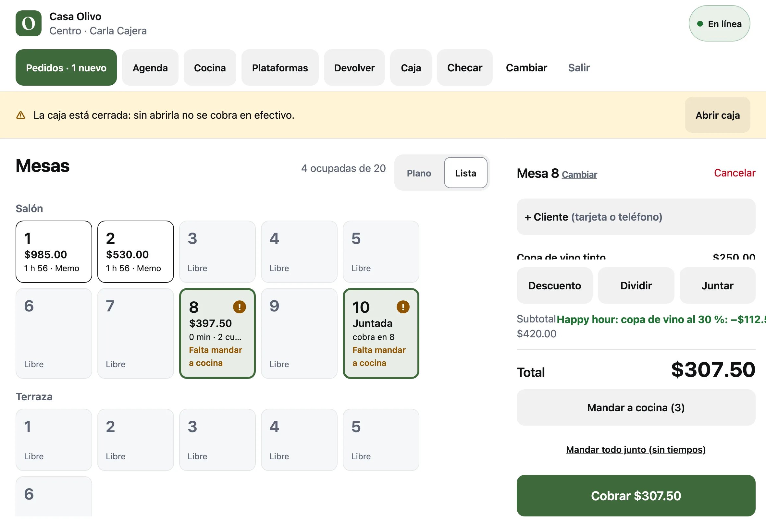The height and width of the screenshot is (532, 766).
Task: Open the Plataformas tab
Action: [x=280, y=68]
